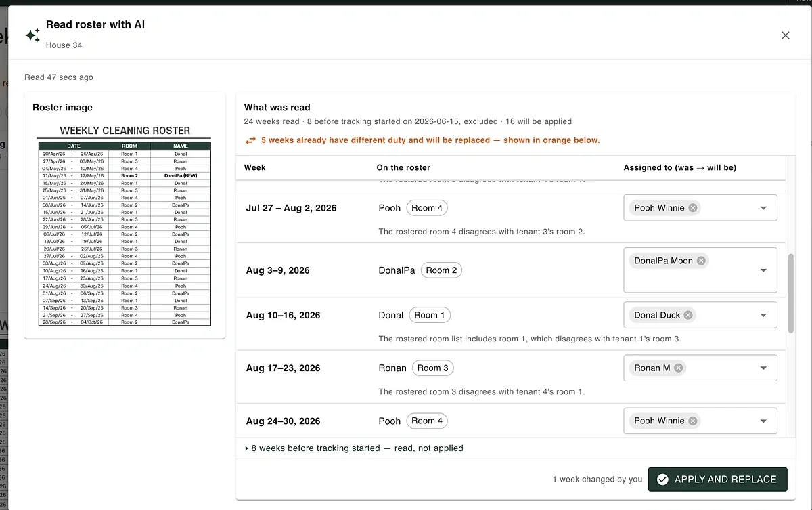Click the checkmark icon on Apply and Replace
The width and height of the screenshot is (812, 510).
662,479
